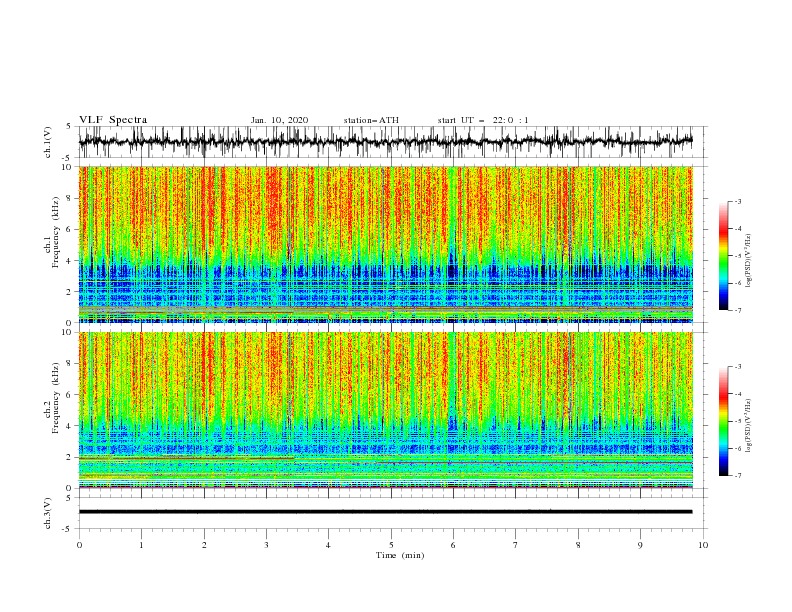Click the ch.2 "Frequency (kHz)" axis label
Screen dimensions: 792x612
point(56,398)
